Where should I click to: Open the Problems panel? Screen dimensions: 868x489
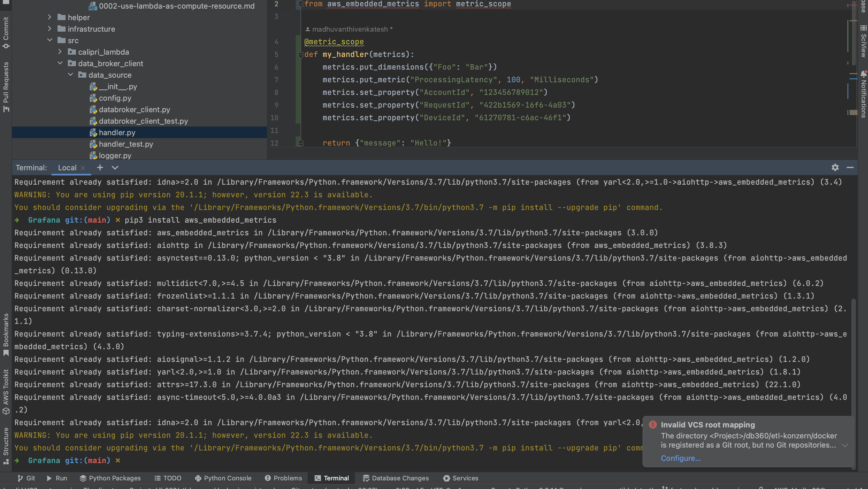pos(283,478)
